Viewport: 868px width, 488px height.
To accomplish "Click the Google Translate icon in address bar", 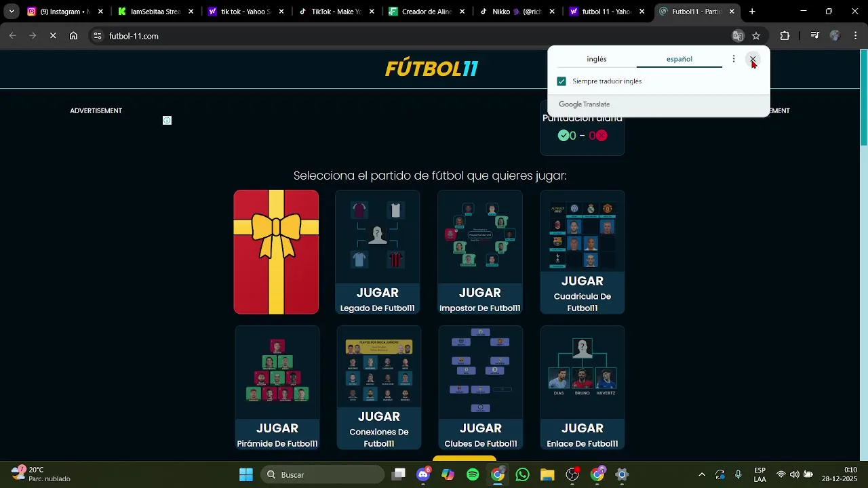I will 738,36.
